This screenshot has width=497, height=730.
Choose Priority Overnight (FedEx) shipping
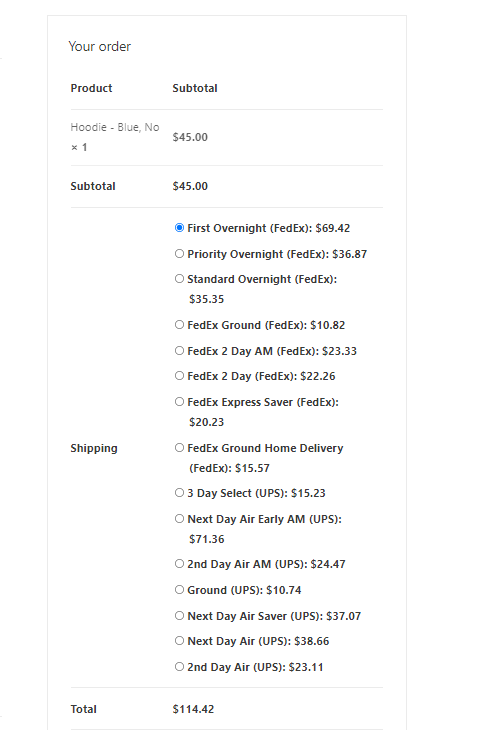[x=179, y=254]
